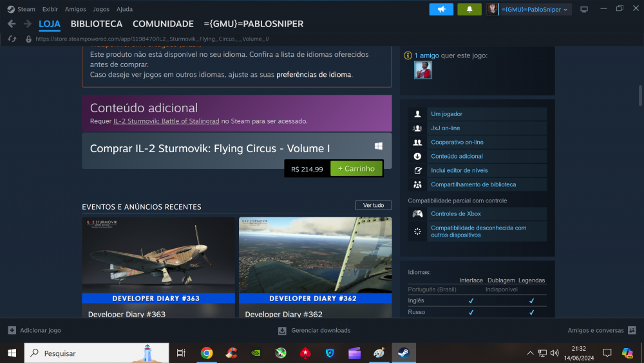
Task: Show hidden system tray icons chevron
Action: point(530,353)
